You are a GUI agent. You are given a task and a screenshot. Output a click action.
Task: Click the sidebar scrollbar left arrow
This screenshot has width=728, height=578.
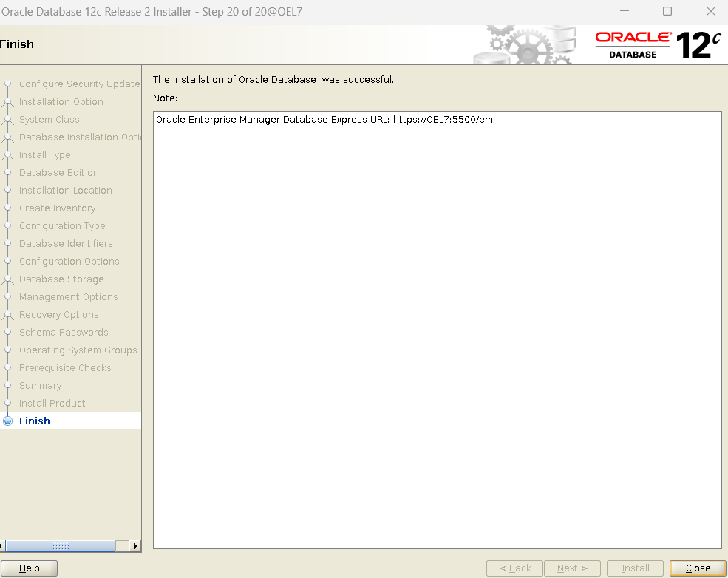click(2, 546)
